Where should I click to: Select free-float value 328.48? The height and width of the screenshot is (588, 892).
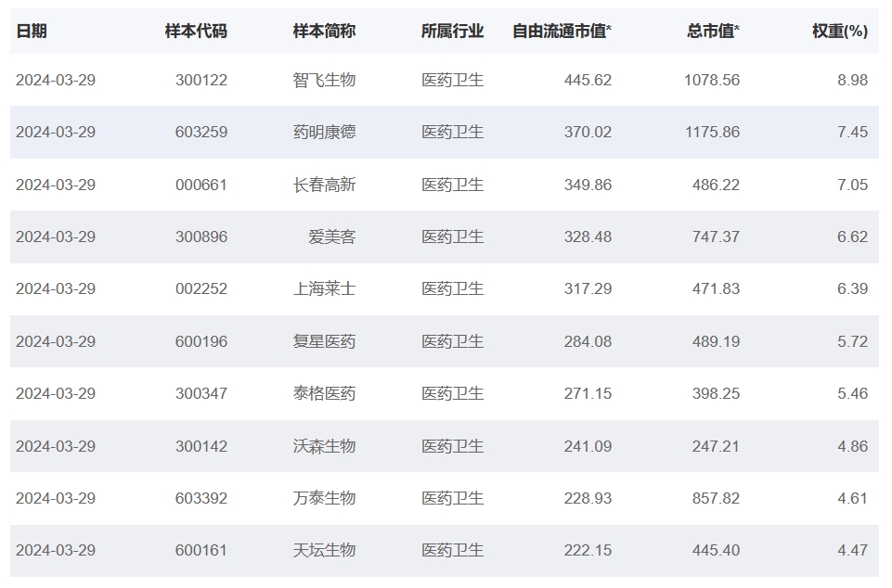click(x=588, y=236)
